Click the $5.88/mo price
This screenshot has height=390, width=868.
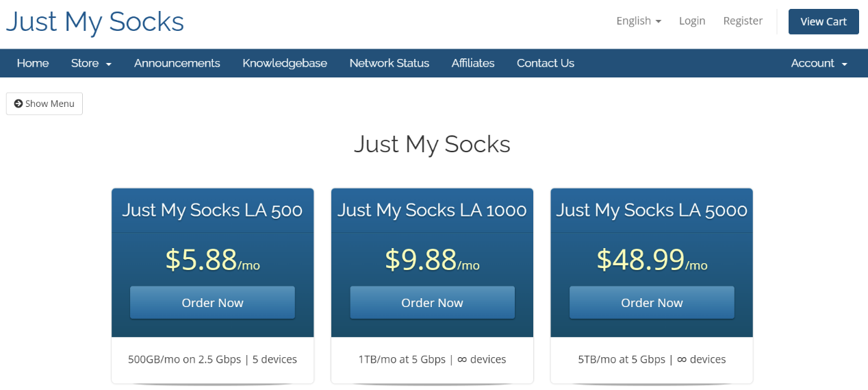pos(212,260)
